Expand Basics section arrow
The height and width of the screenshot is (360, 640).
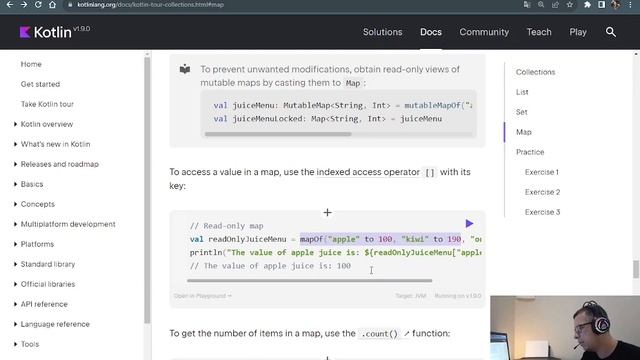pyautogui.click(x=16, y=184)
